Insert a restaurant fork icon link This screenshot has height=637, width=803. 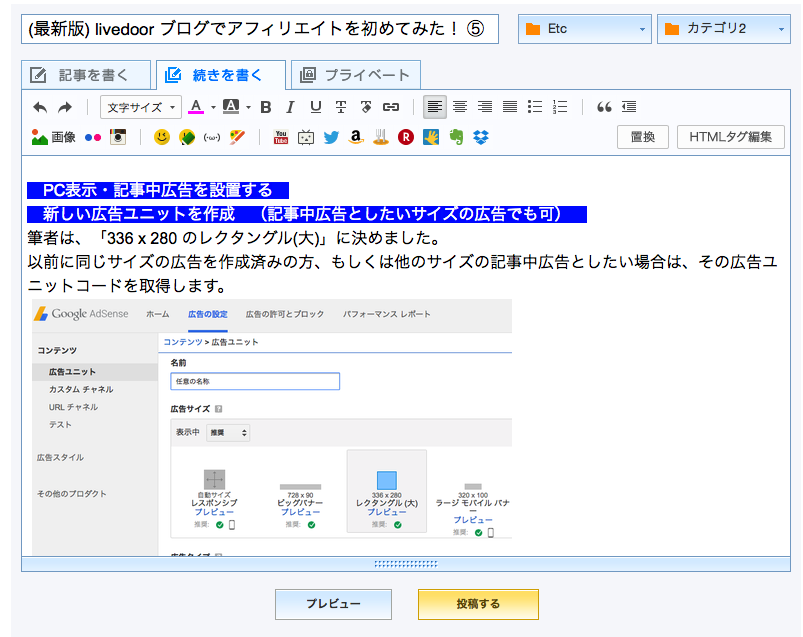click(381, 137)
